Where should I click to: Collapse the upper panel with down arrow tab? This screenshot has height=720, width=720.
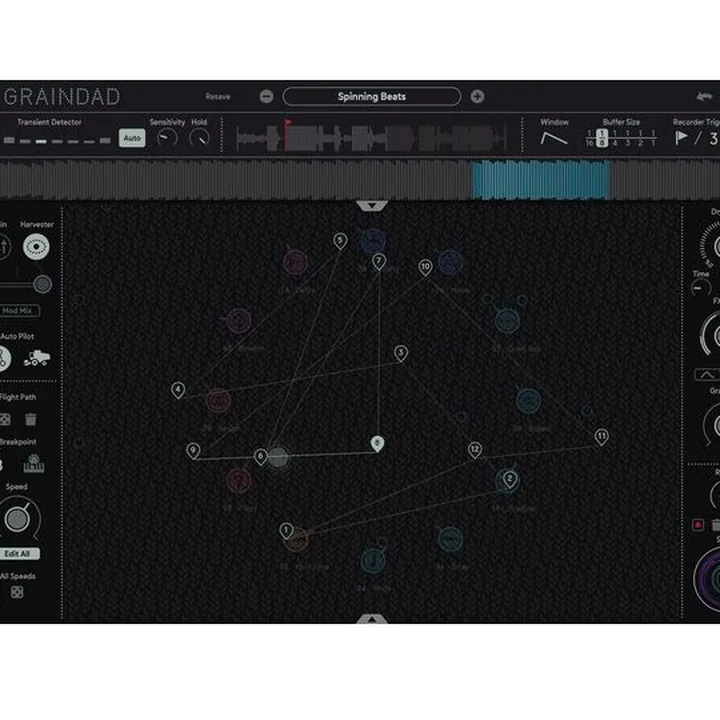tap(372, 206)
